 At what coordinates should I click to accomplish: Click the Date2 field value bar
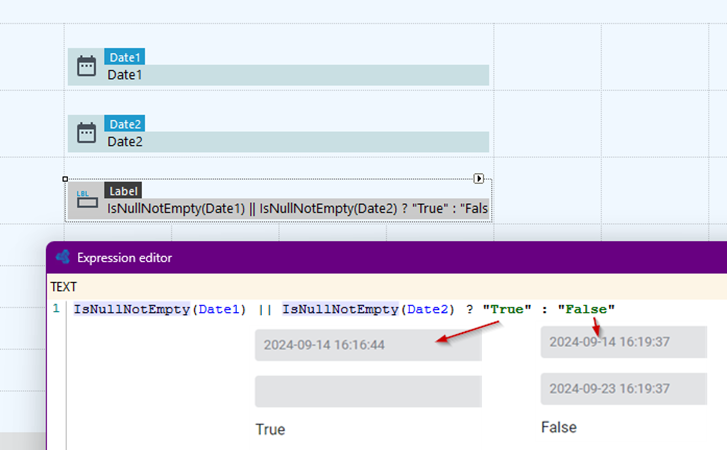(x=297, y=142)
